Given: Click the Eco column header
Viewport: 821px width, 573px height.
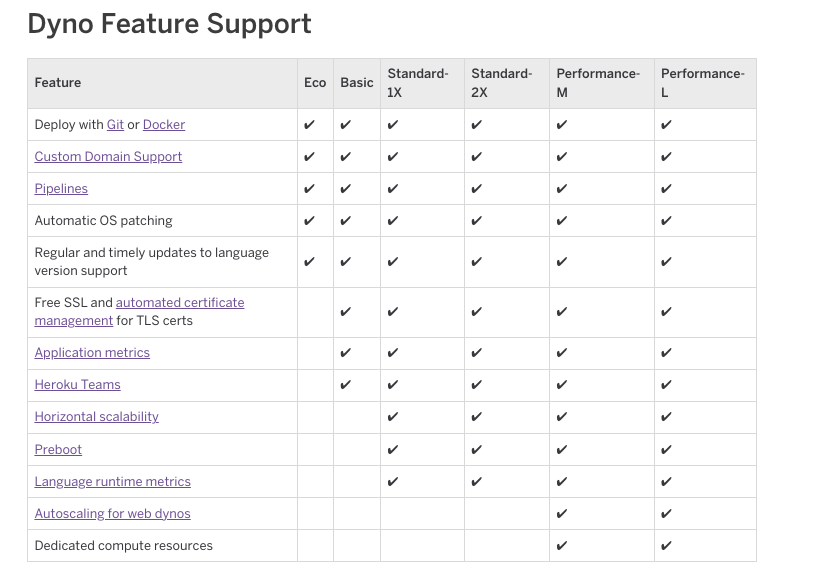Looking at the screenshot, I should pyautogui.click(x=315, y=83).
